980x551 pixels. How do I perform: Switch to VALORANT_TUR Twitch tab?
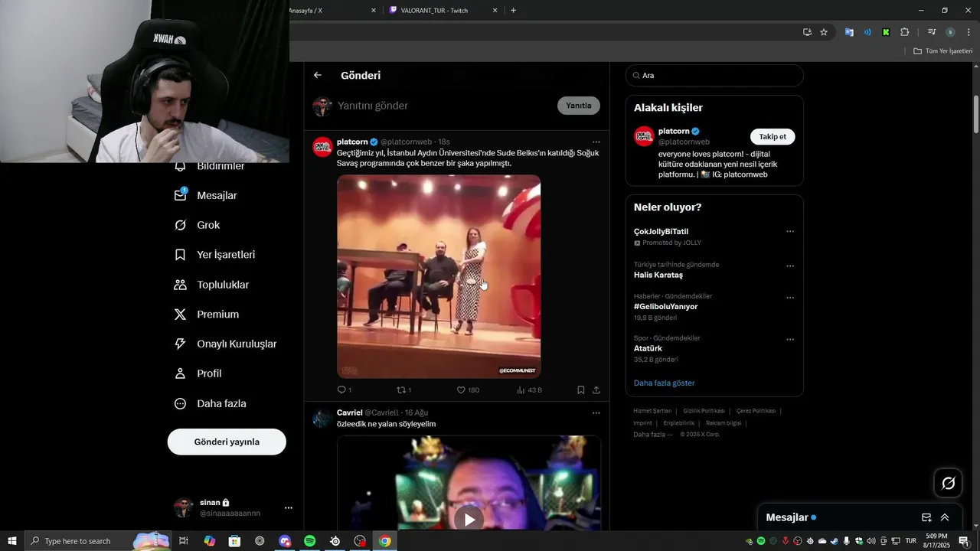[443, 11]
